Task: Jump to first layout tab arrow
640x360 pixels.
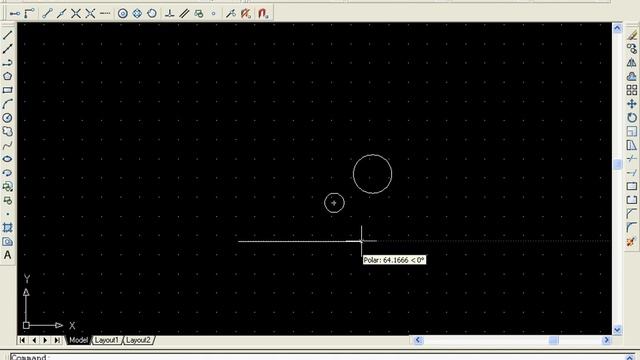Action: tap(22, 340)
